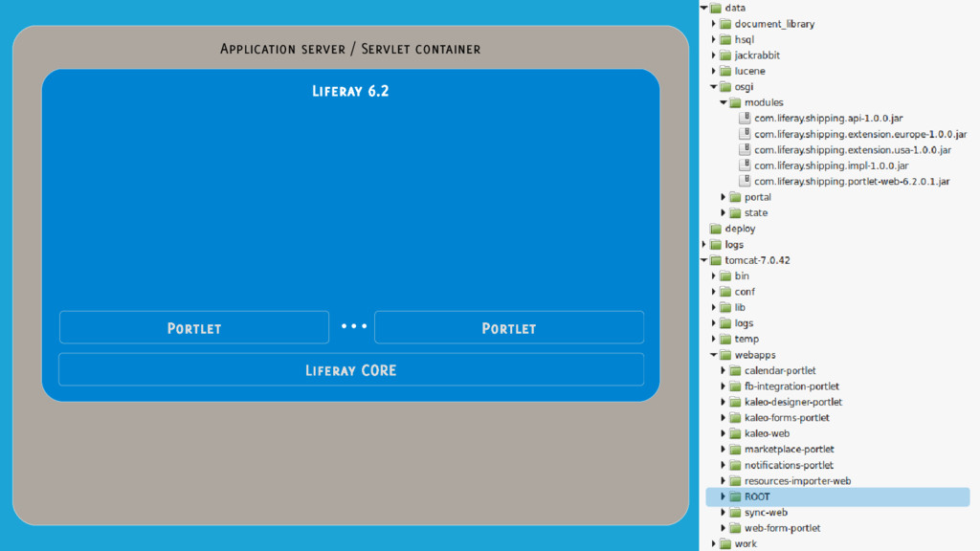Collapse the webapps folder arrow
Image resolution: width=980 pixels, height=551 pixels.
pyautogui.click(x=714, y=355)
